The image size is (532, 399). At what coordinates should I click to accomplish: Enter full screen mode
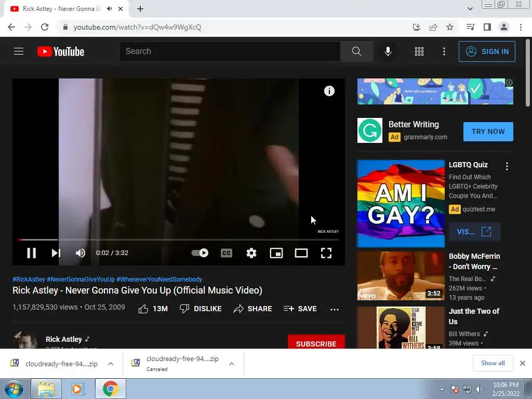coord(326,253)
